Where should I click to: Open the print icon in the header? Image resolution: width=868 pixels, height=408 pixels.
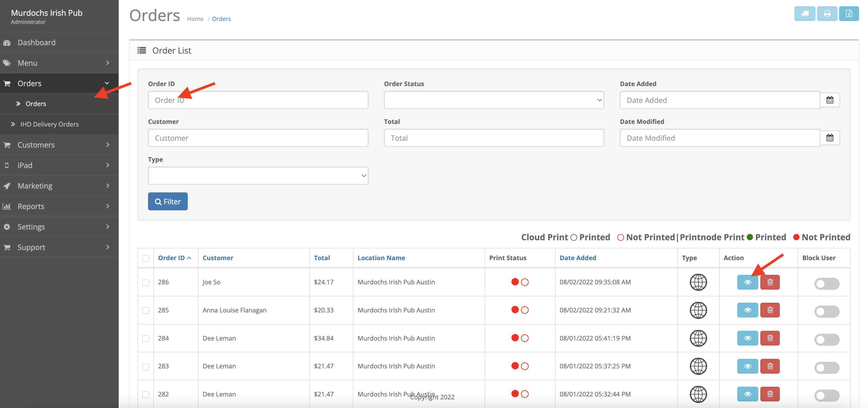click(827, 13)
